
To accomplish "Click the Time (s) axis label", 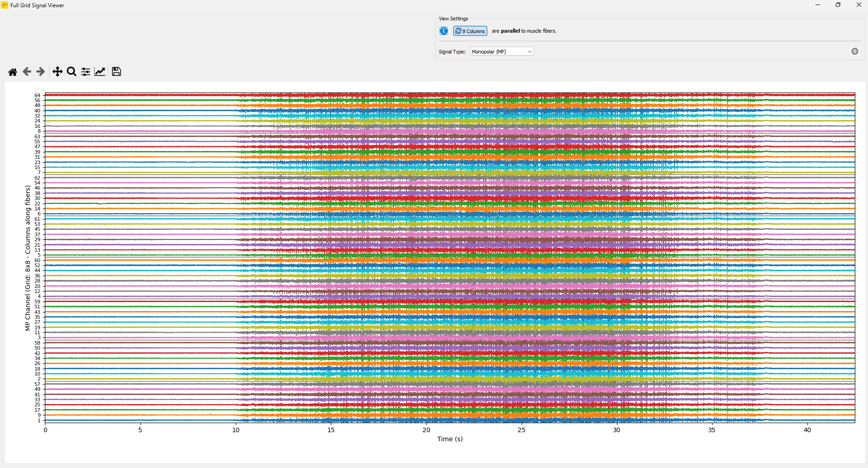I will [449, 439].
